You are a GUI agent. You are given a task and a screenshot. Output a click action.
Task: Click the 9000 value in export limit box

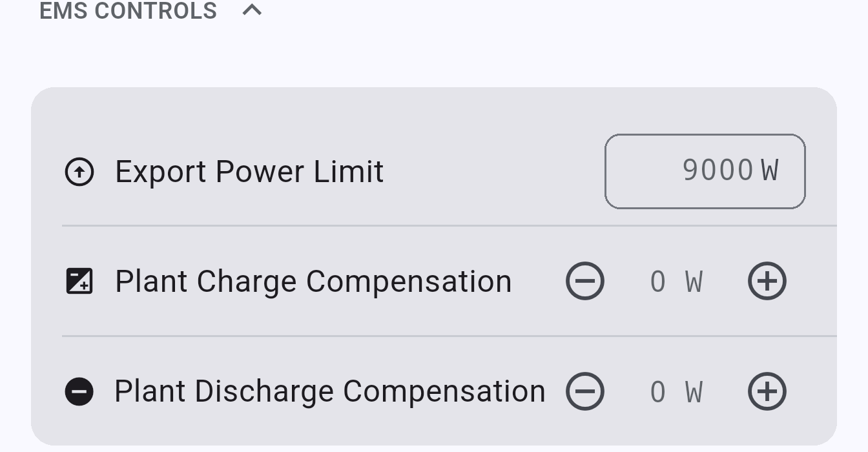(x=718, y=170)
